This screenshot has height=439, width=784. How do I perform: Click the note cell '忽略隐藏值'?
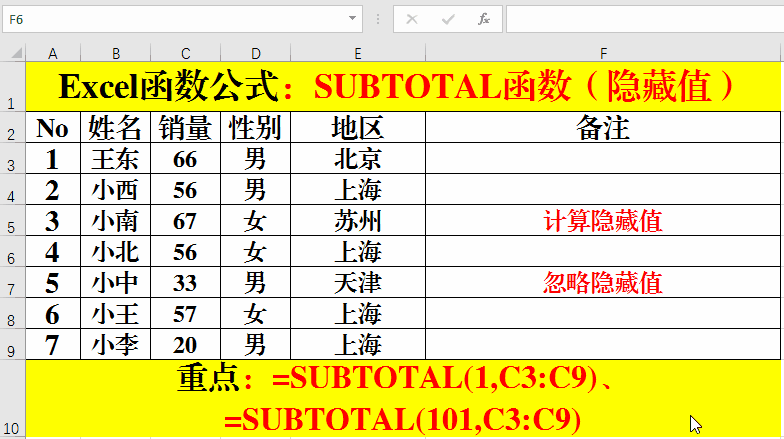(603, 282)
